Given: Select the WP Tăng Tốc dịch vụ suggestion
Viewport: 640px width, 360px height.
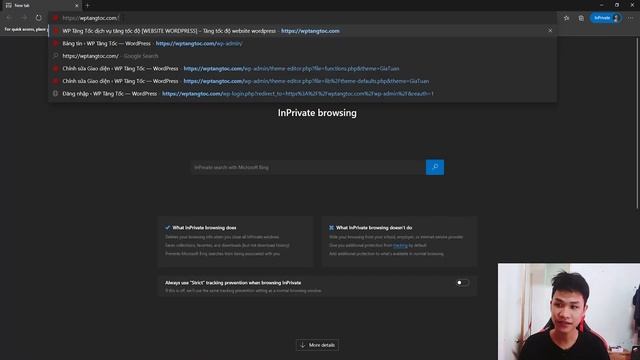Looking at the screenshot, I should (x=302, y=31).
